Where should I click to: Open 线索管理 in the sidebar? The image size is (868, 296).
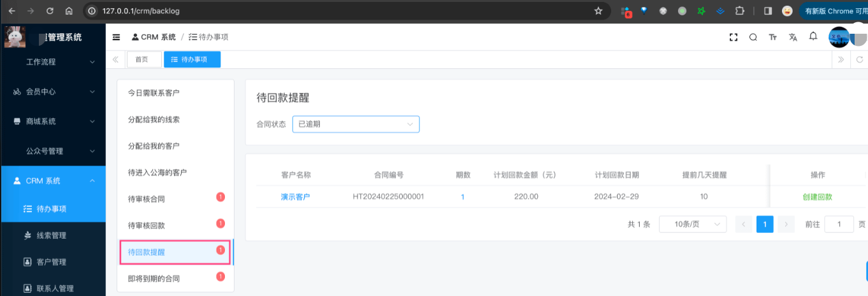pyautogui.click(x=51, y=236)
